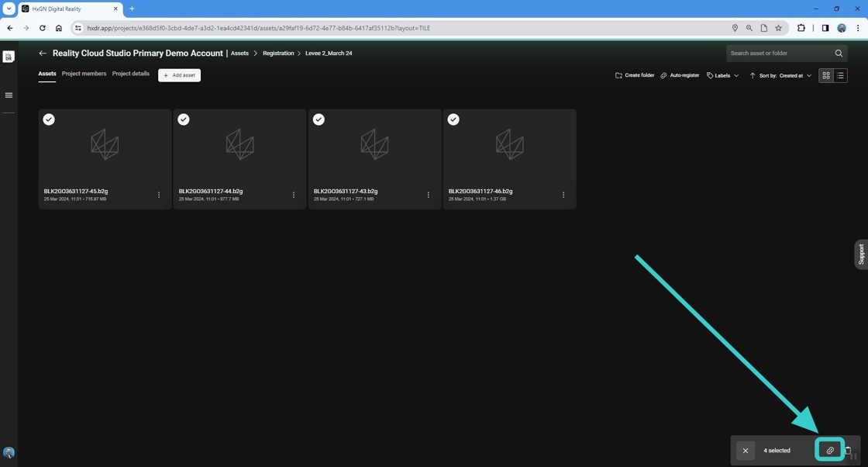This screenshot has width=868, height=467.
Task: Open the Support side tab
Action: tap(861, 254)
